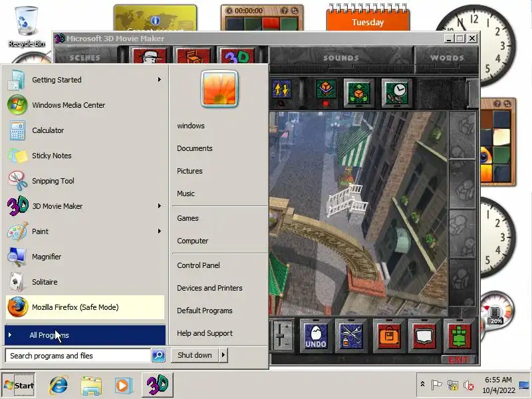This screenshot has height=399, width=532.
Task: Expand 3D Movie Maker jump list arrow
Action: pos(160,206)
